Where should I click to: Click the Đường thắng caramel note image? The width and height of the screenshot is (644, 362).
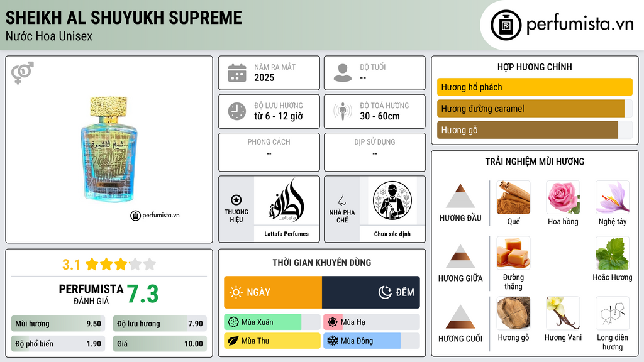pos(513,253)
